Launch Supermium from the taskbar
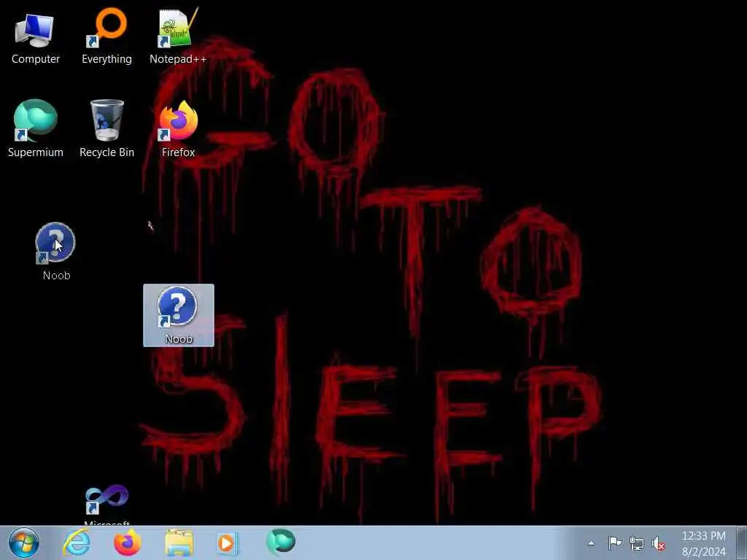The image size is (747, 560). (x=281, y=542)
